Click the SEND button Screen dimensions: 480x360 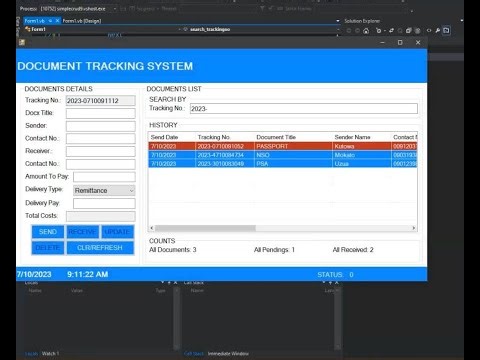pyautogui.click(x=48, y=232)
